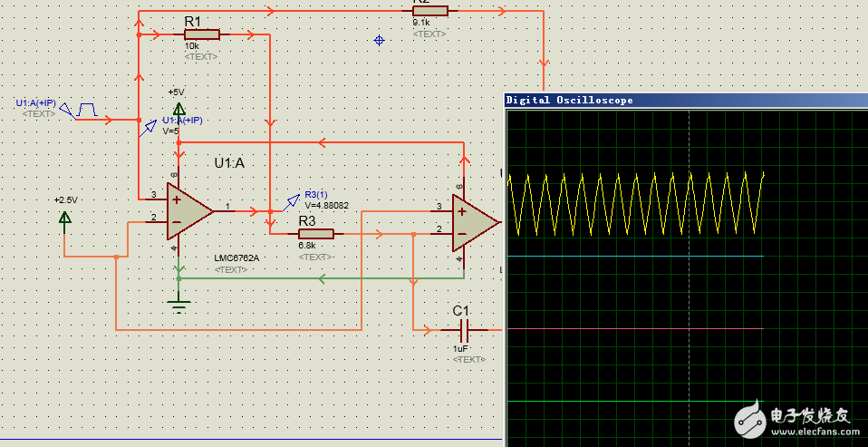
Task: Click the pink oscilloscope channel trace
Action: pyautogui.click(x=634, y=328)
